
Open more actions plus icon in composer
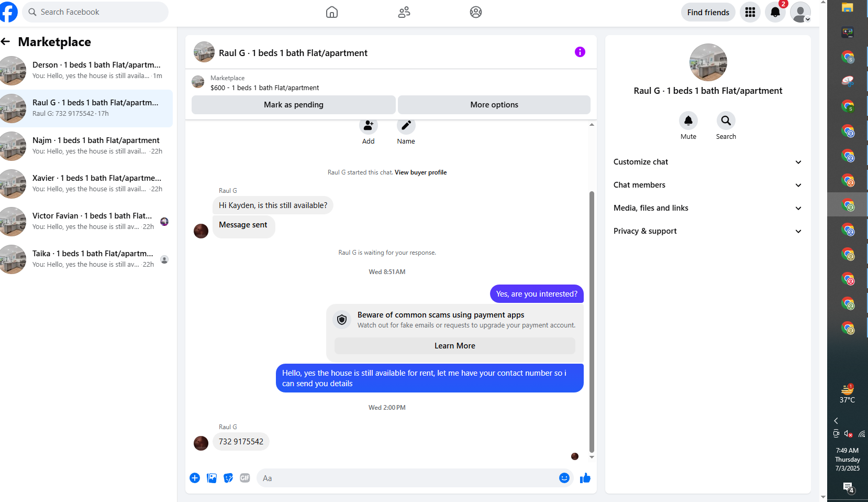click(195, 478)
